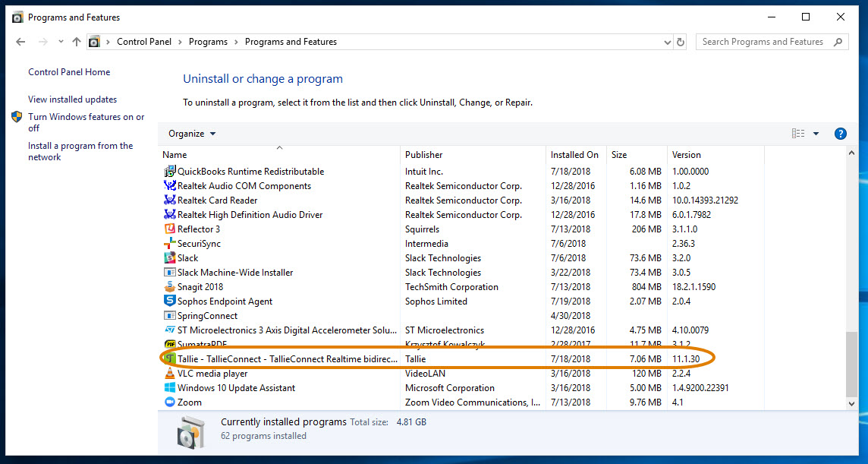Click the Control Panel icon in address bar
This screenshot has height=464, width=868.
pos(95,42)
